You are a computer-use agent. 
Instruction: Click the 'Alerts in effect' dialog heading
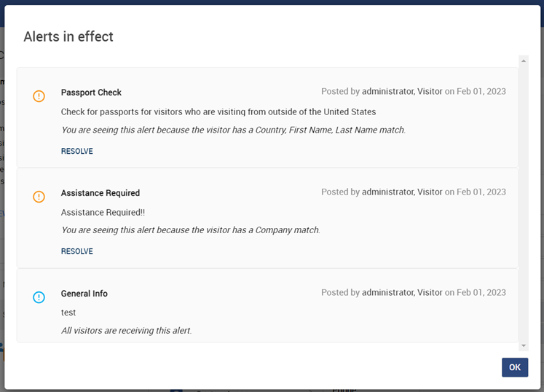[x=68, y=36]
